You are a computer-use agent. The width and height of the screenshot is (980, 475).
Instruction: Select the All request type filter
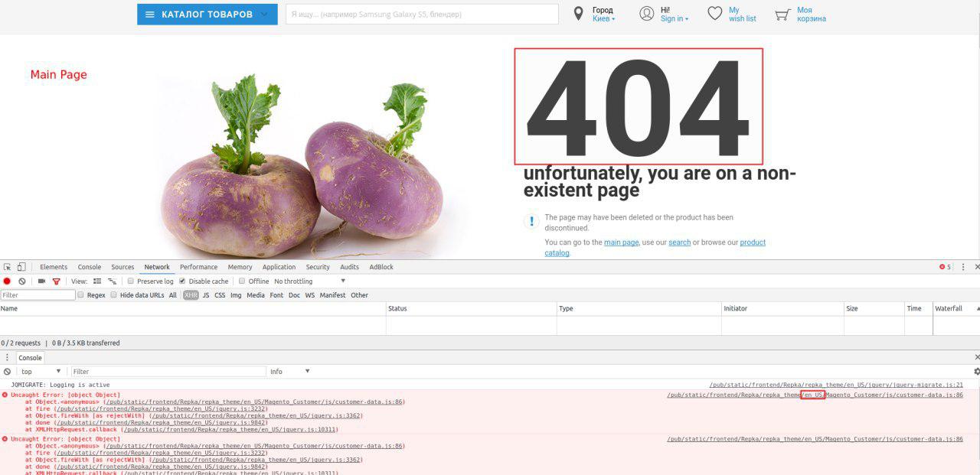[x=173, y=295]
